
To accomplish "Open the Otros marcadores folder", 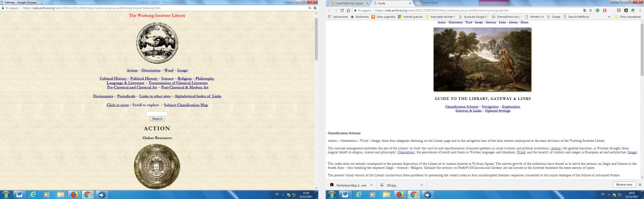I will tap(627, 17).
